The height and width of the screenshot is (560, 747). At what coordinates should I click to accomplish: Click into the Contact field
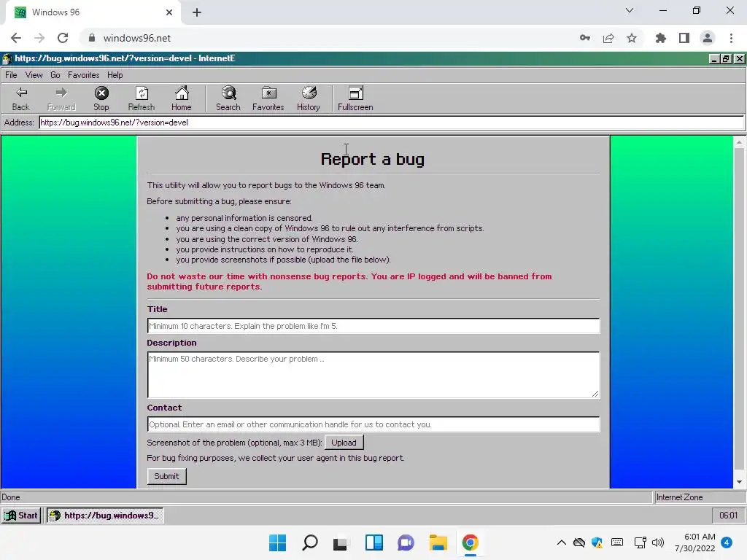pos(373,424)
